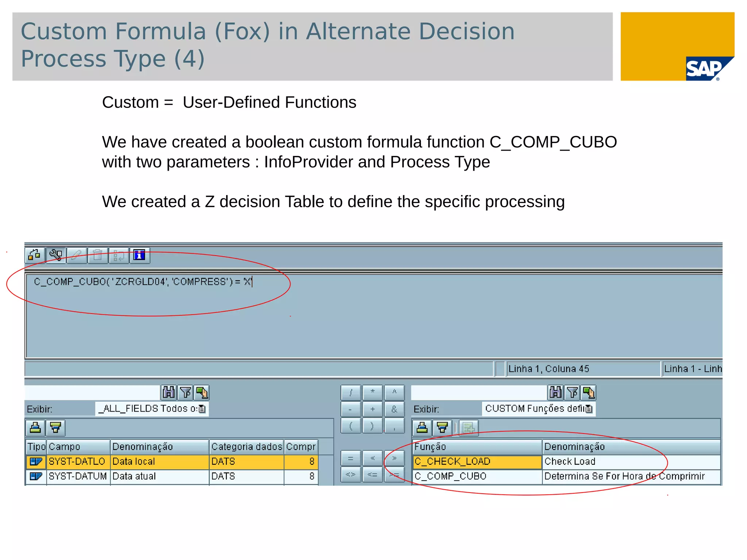Viewport: 747px width, 560px height.
Task: Insert a comma separator
Action: click(394, 426)
